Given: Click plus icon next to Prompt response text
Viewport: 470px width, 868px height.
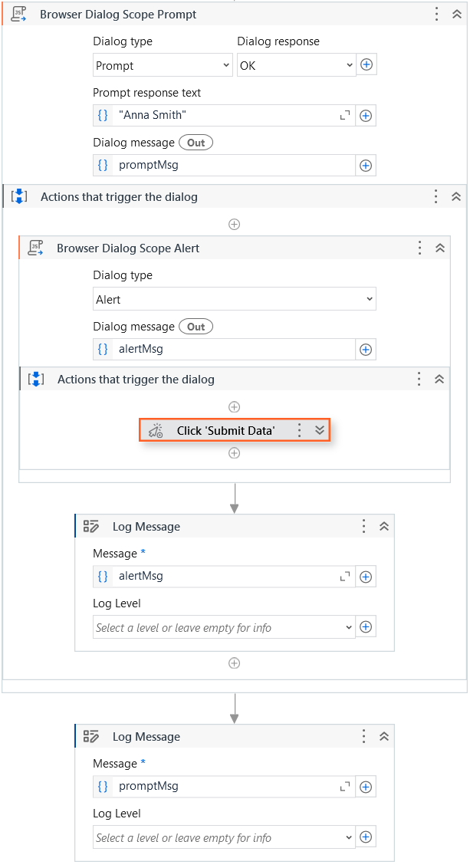Looking at the screenshot, I should pyautogui.click(x=366, y=116).
